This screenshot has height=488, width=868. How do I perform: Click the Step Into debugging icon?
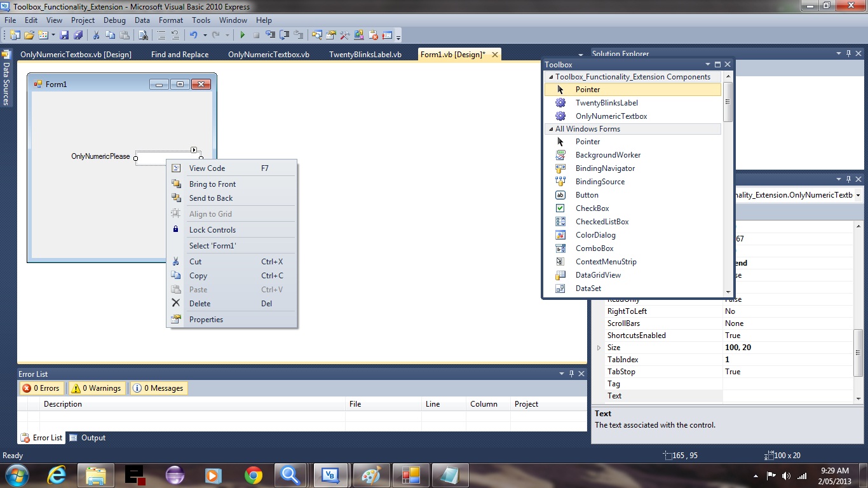click(x=269, y=35)
